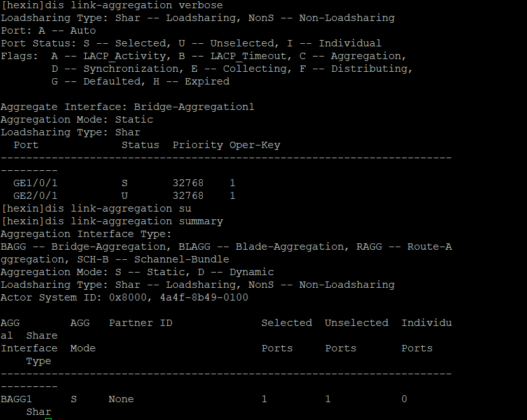Click the Status column header
Viewport: 527px width, 420px height.
click(x=140, y=145)
